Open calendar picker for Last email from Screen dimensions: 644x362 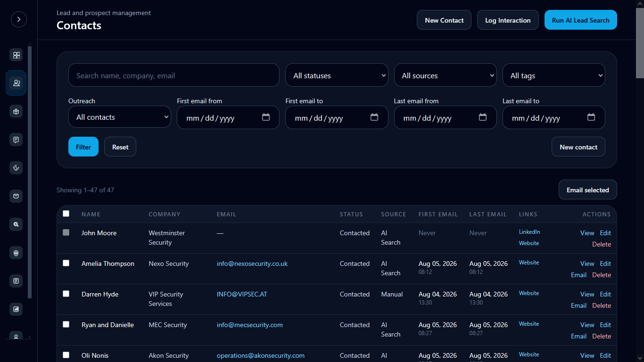click(483, 117)
